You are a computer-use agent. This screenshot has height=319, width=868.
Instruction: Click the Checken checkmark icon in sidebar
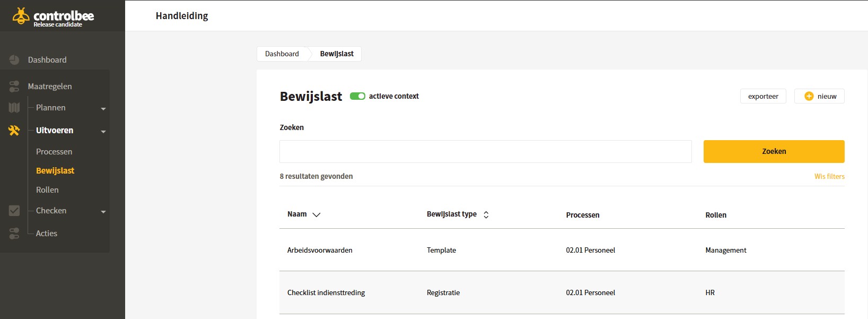coord(14,211)
